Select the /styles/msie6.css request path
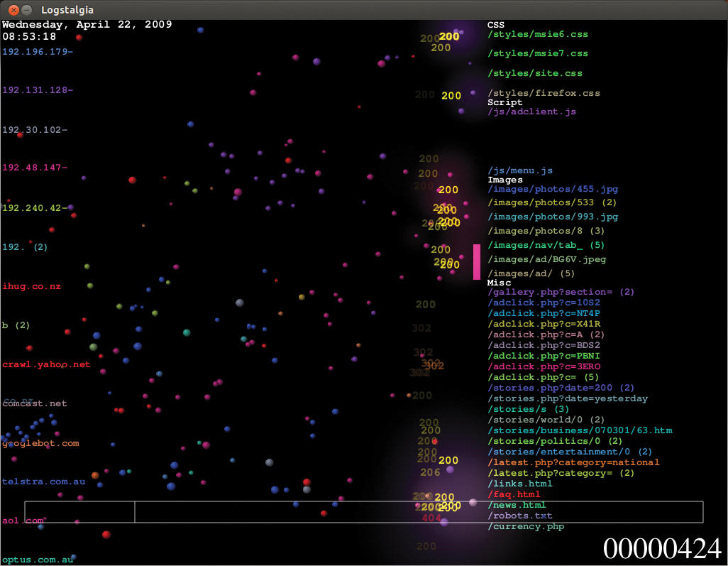728x566 pixels. click(x=538, y=34)
